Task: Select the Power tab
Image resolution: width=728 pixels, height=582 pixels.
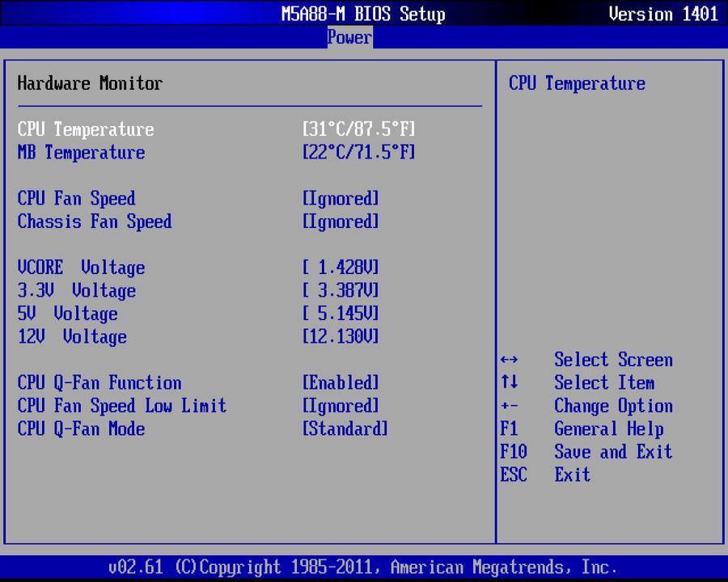Action: (349, 37)
